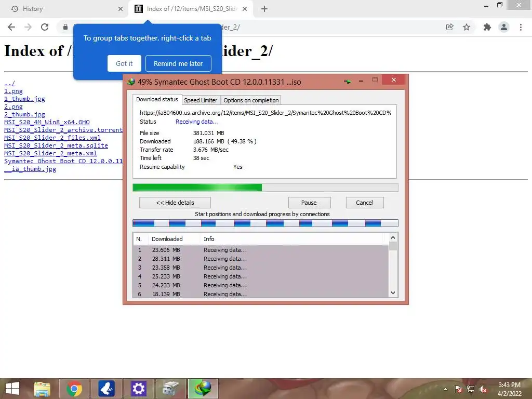
Task: Go back with the browser back arrow
Action: click(x=11, y=27)
